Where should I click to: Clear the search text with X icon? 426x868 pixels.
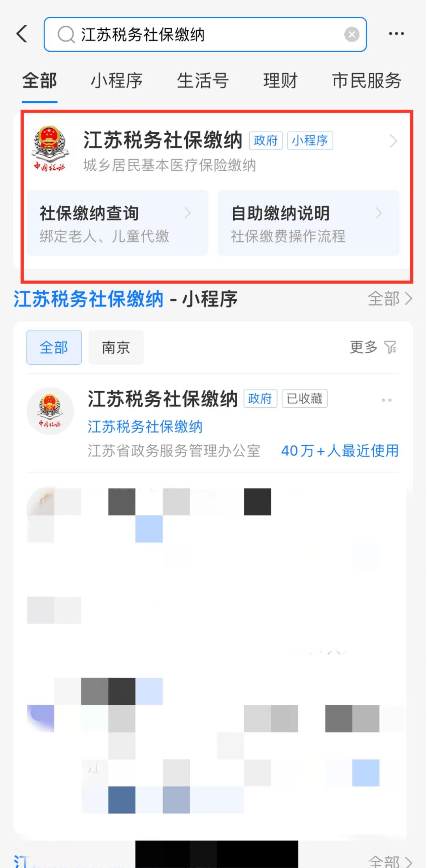tap(351, 34)
